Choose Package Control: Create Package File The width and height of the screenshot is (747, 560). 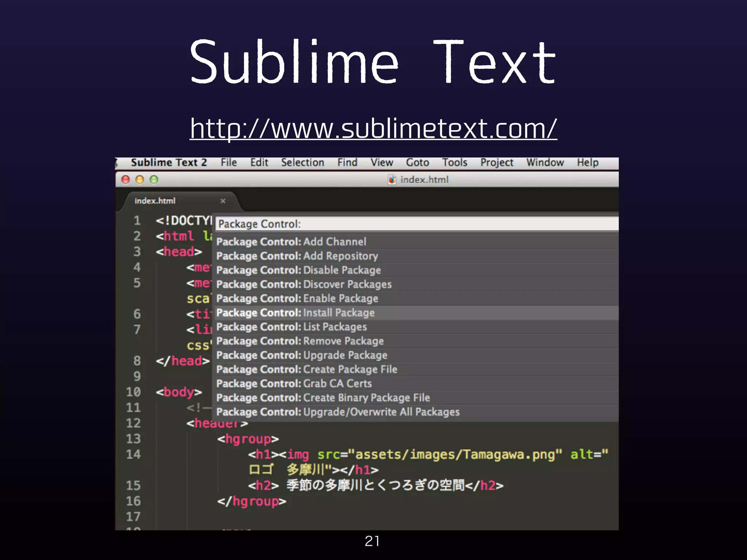(417, 369)
